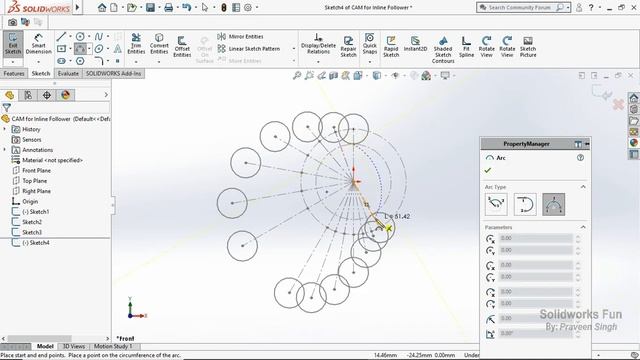Screen dimensions: 640x360
Task: Open DisplayManager tab
Action: (x=65, y=95)
